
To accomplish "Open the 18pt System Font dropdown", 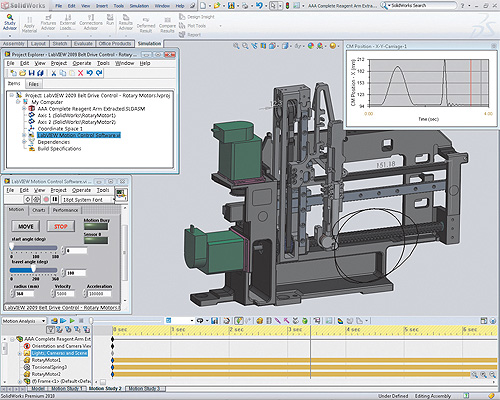I will coord(87,200).
